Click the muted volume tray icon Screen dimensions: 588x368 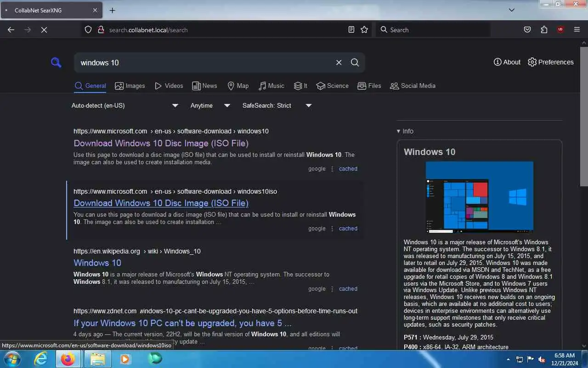[x=542, y=359]
